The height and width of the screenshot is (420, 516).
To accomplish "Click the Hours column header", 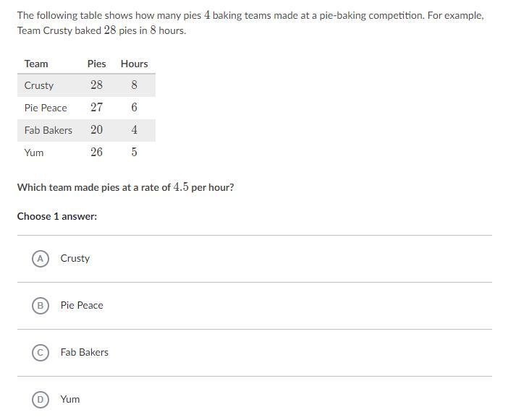I will 135,64.
